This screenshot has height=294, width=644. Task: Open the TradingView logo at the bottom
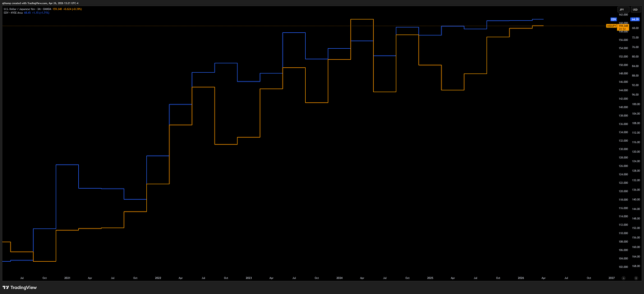point(20,287)
